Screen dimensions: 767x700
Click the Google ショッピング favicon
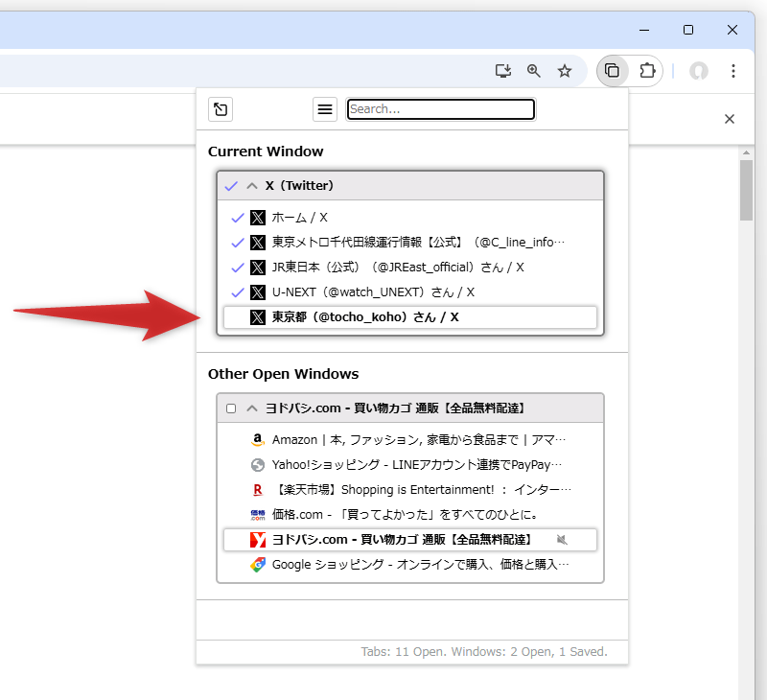tap(258, 565)
